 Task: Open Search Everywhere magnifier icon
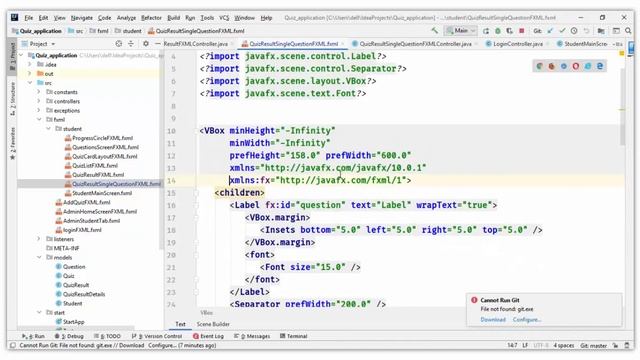(629, 31)
